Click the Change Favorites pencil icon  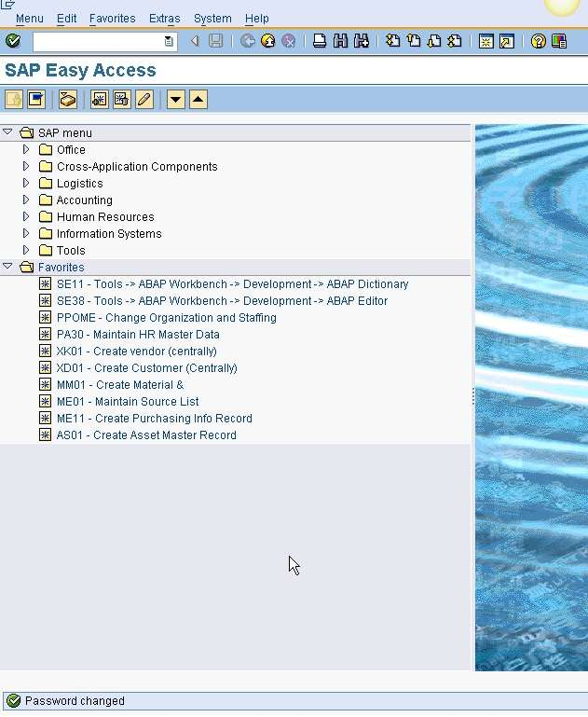(144, 99)
